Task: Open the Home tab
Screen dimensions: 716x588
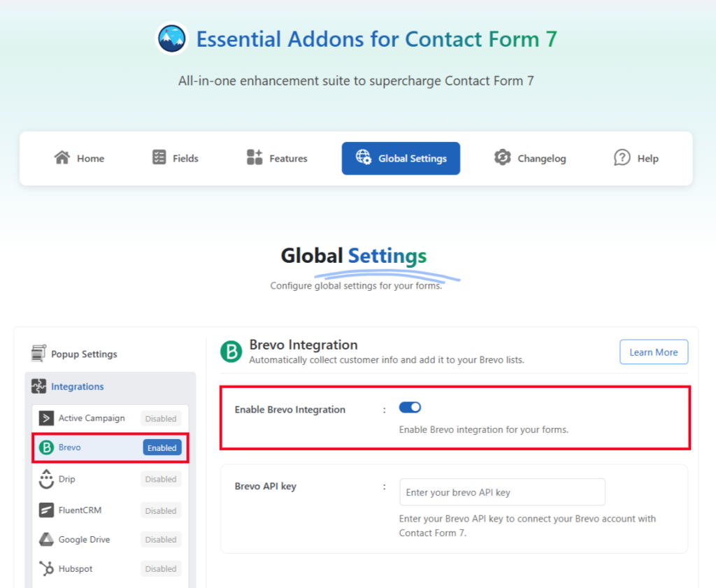Action: pyautogui.click(x=80, y=159)
